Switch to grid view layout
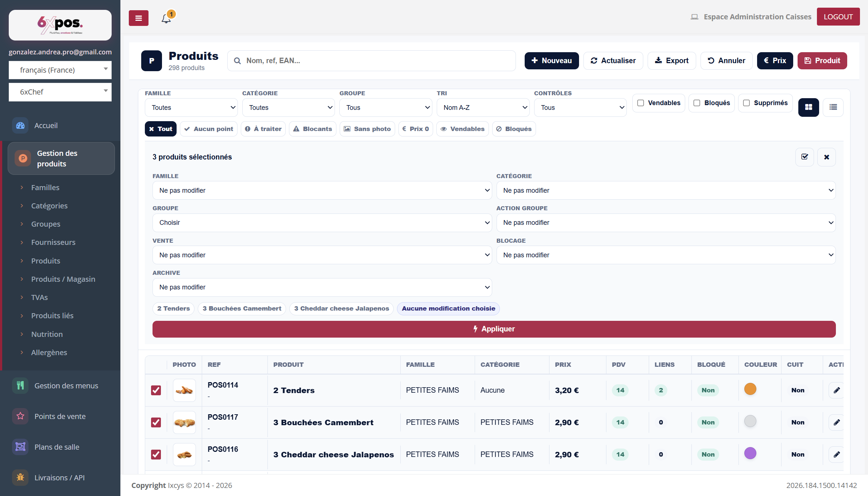Image resolution: width=868 pixels, height=496 pixels. coord(809,107)
